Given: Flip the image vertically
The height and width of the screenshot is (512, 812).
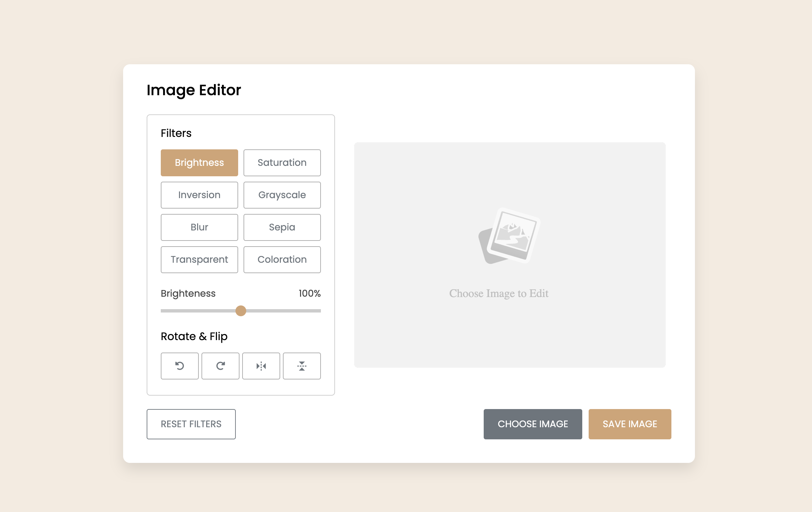Looking at the screenshot, I should (x=302, y=366).
